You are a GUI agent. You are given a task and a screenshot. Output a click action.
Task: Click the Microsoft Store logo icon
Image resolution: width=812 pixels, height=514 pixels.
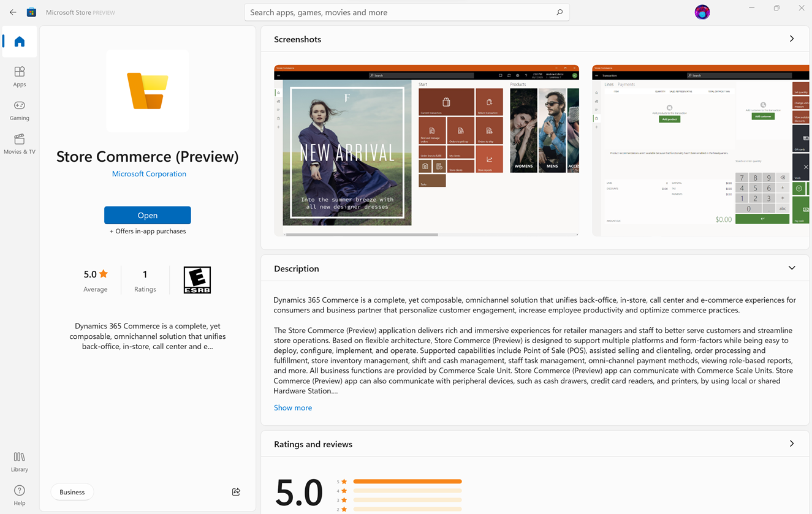coord(31,12)
